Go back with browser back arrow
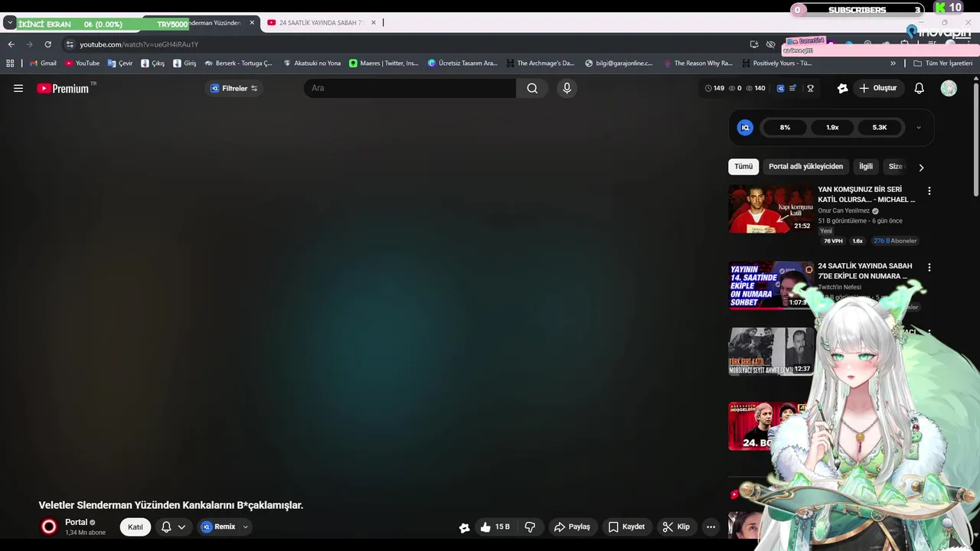 11,44
